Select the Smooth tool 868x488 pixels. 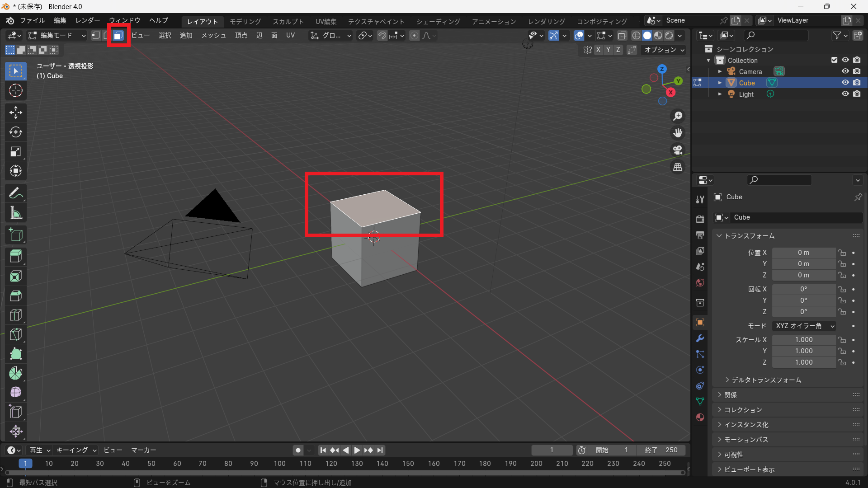(16, 392)
